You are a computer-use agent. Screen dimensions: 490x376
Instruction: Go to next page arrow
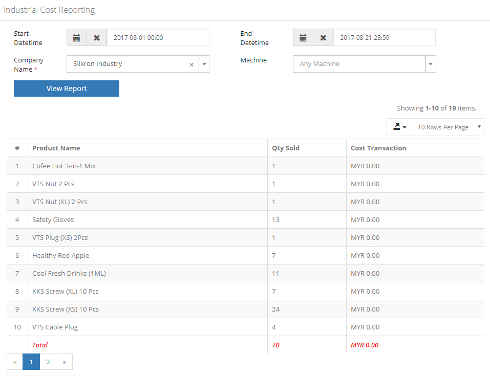(64, 362)
